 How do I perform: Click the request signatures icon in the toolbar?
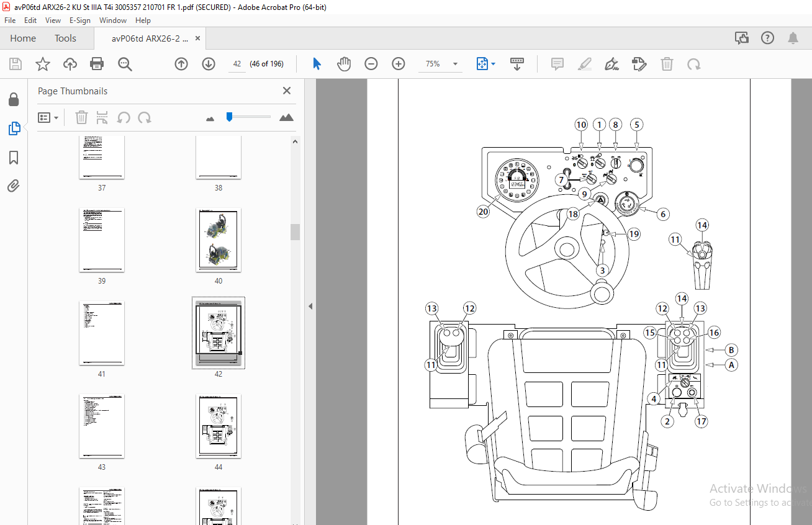coord(639,64)
